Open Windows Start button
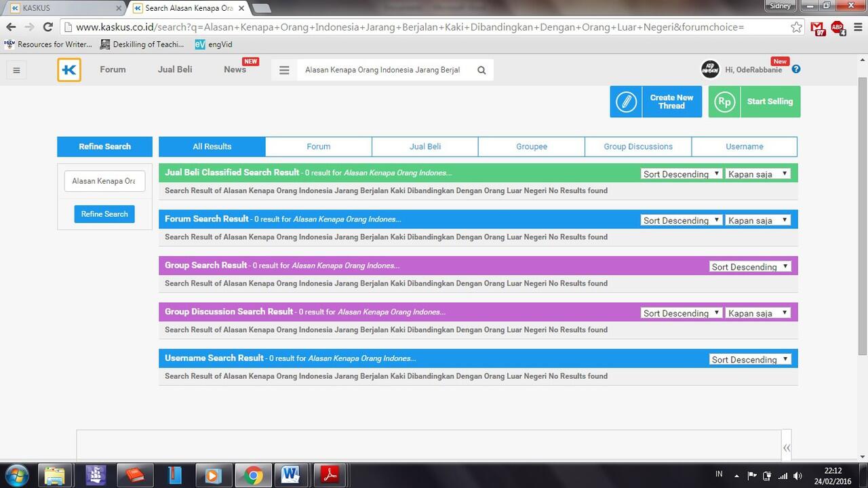This screenshot has width=868, height=488. 17,475
